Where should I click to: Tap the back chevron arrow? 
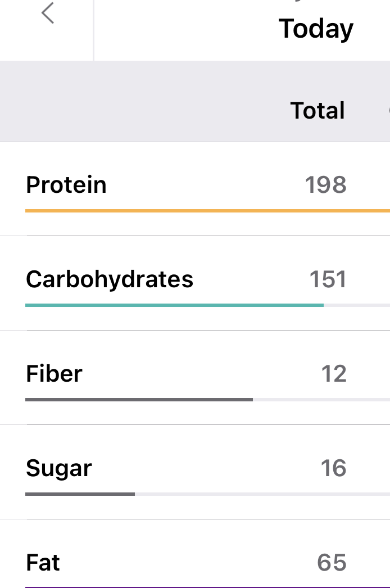tap(48, 13)
